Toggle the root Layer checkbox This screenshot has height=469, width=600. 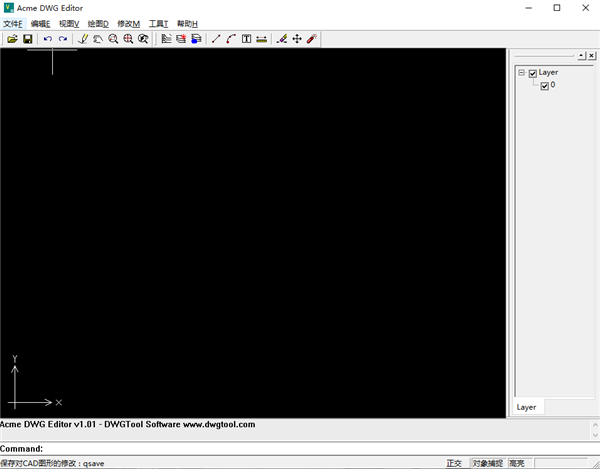(533, 73)
